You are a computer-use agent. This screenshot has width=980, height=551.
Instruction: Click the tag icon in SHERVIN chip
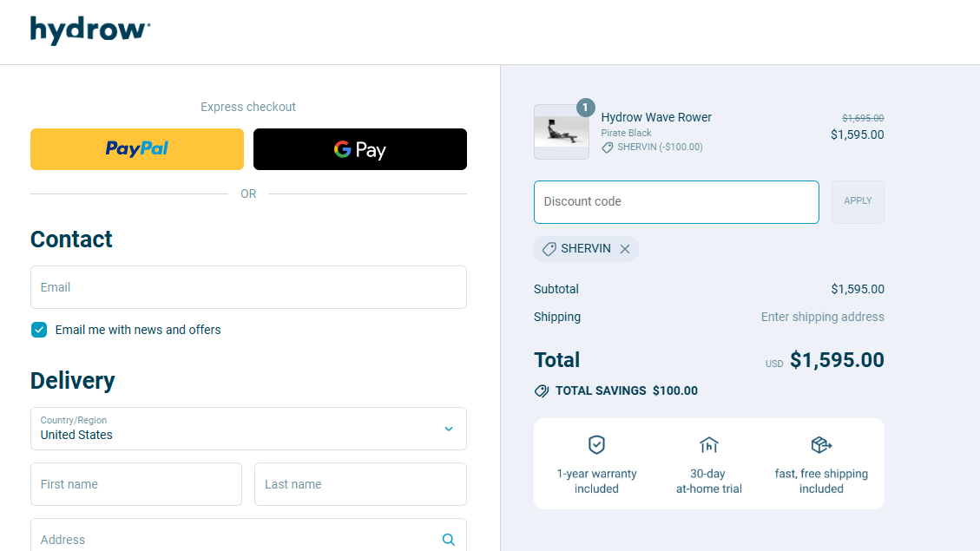pos(549,249)
